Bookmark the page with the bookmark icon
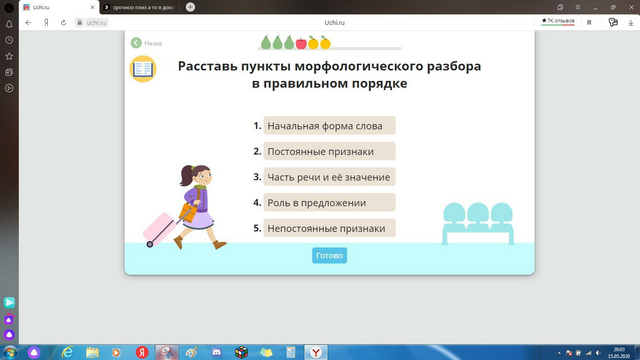Viewport: 640px width, 360px height. 589,22
